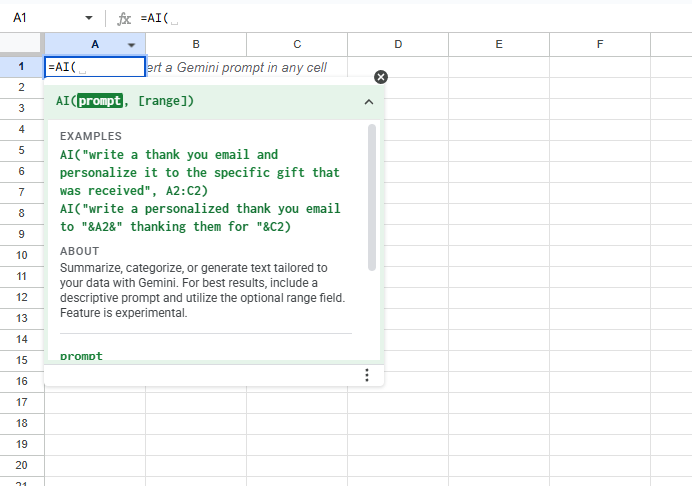Screen dimensions: 692x486
Task: Click cell E3 in the grid
Action: 499,108
